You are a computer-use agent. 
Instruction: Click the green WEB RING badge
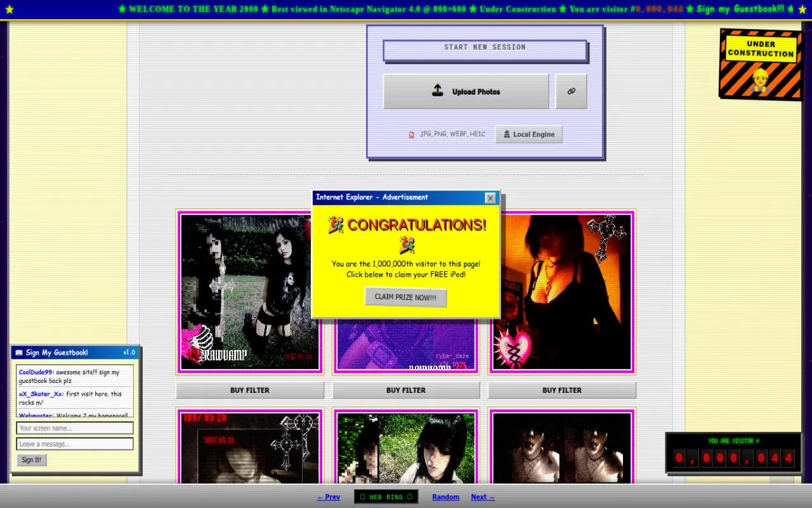tap(386, 497)
